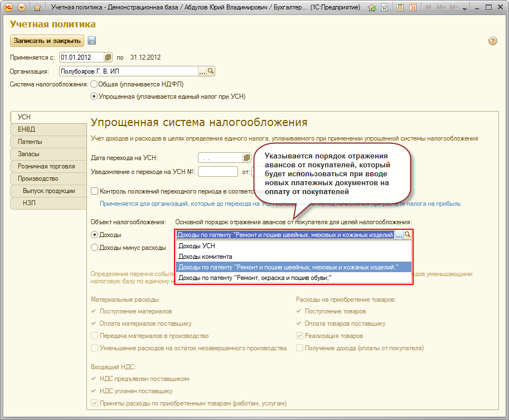This screenshot has width=509, height=420.
Task: Pick 'Доходы комитента' in the dropdown list
Action: pos(205,257)
